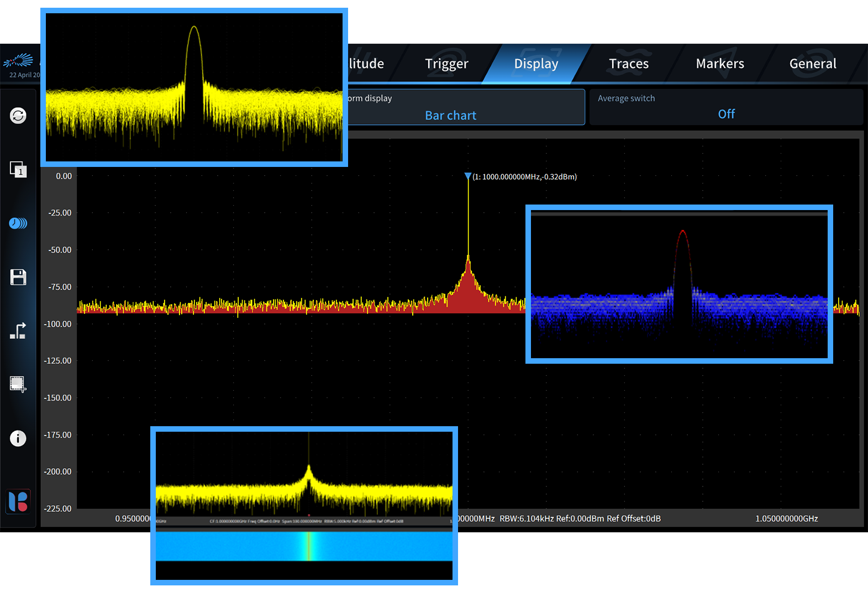Image resolution: width=868 pixels, height=597 pixels.
Task: Click the blue marker 1 triangle
Action: (468, 176)
